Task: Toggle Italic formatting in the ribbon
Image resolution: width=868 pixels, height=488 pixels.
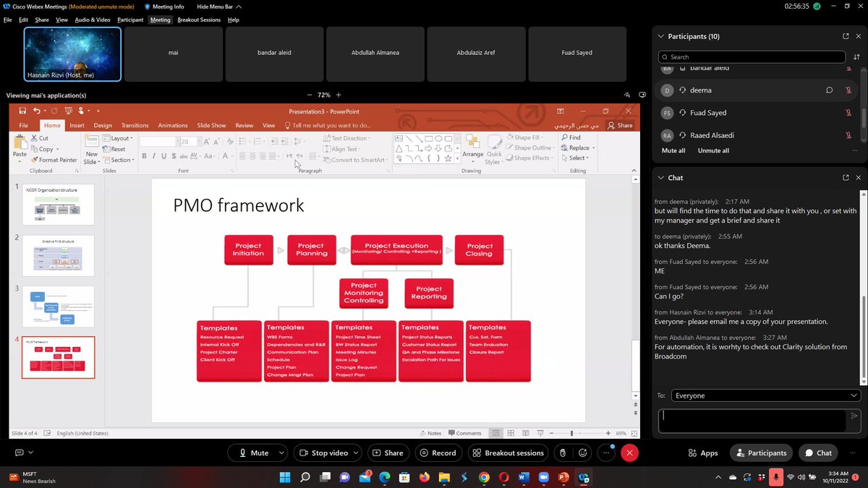Action: point(154,156)
